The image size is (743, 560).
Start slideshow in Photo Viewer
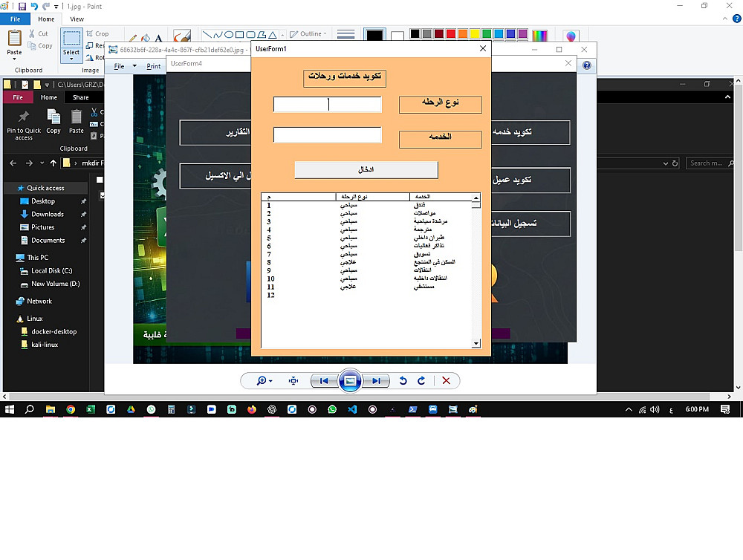[x=350, y=381]
